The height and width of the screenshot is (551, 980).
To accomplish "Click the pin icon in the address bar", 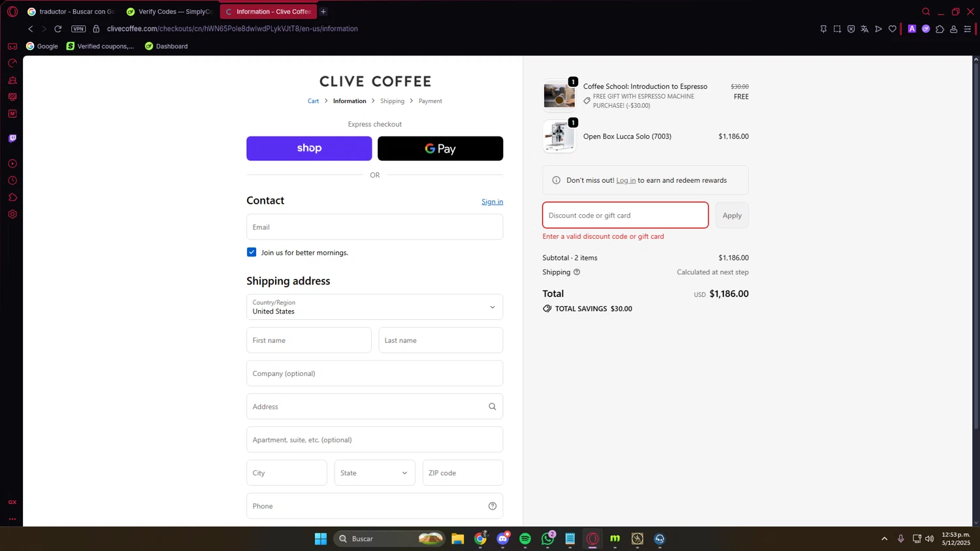I will (823, 29).
